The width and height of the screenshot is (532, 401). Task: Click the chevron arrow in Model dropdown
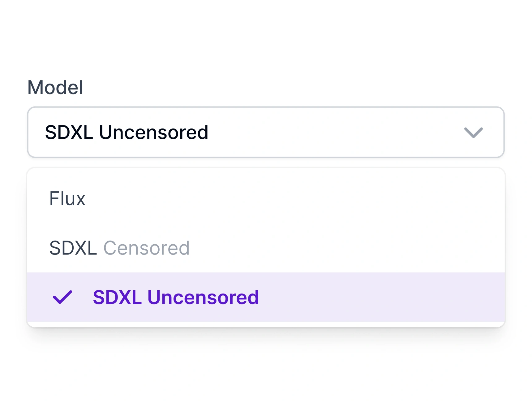pos(473,133)
